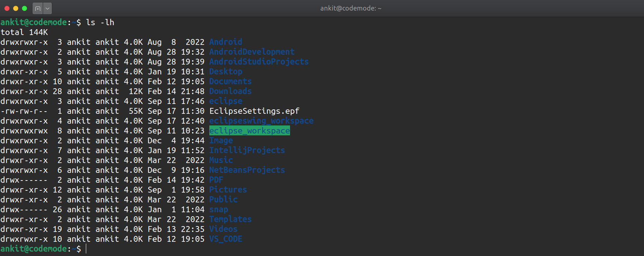Click the snap directory name
The image size is (644, 256).
pyautogui.click(x=218, y=209)
